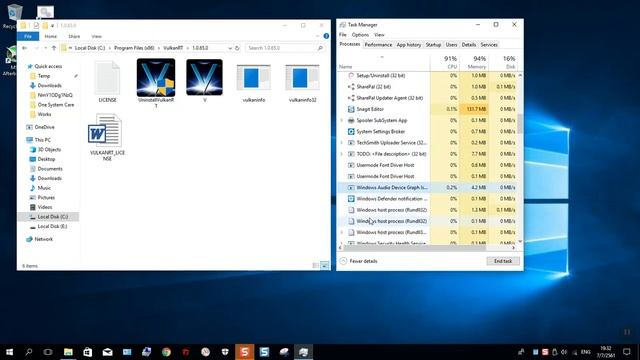The image size is (640, 360).
Task: Open the UninstallVulkanRT file icon
Action: pyautogui.click(x=156, y=78)
